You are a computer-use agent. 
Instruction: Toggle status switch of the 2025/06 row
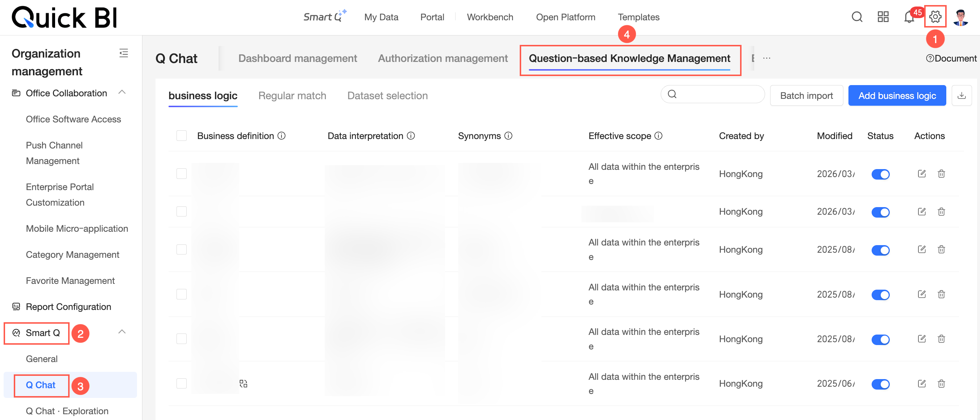pyautogui.click(x=880, y=384)
